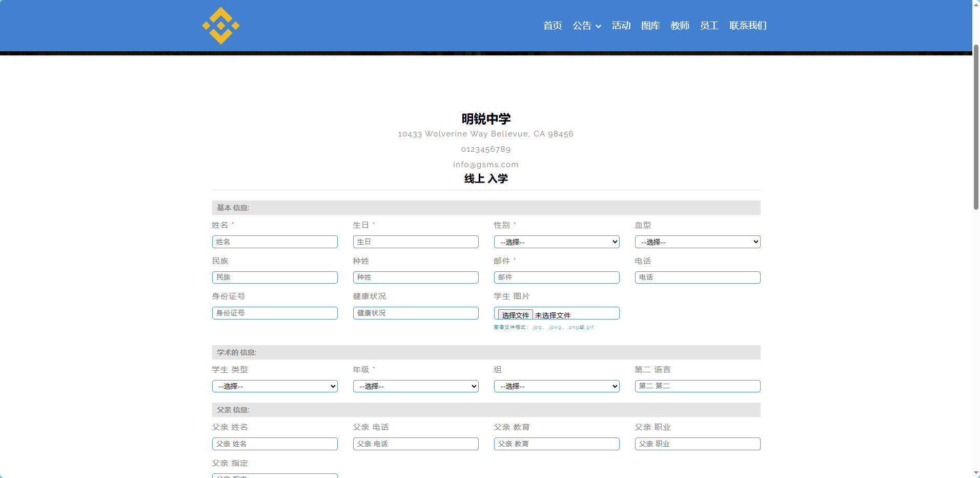
Task: Go to the 首页 page
Action: tap(553, 26)
